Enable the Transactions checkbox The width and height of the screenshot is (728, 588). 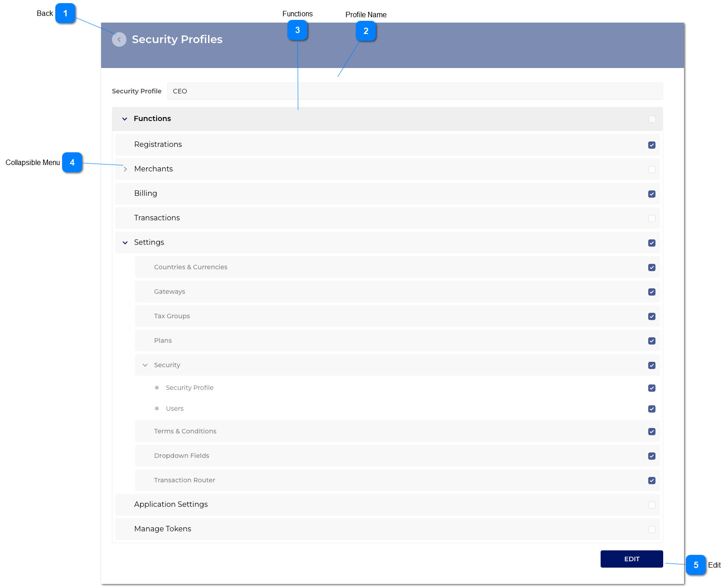coord(652,218)
